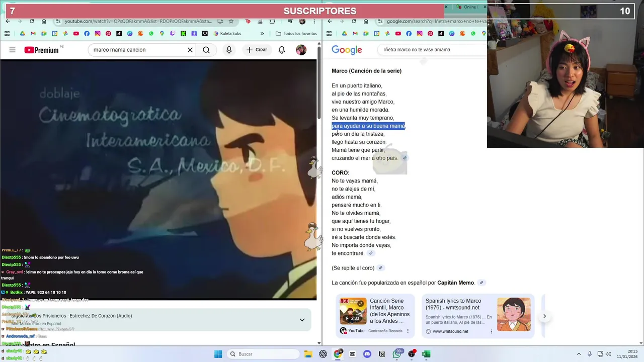Clear the YouTube search box text
644x362 pixels.
coord(190,50)
